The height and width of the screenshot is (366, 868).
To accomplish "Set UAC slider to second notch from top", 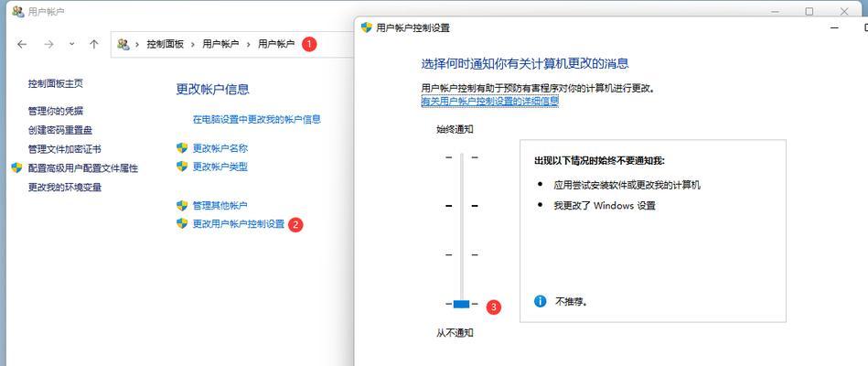I will click(x=461, y=206).
